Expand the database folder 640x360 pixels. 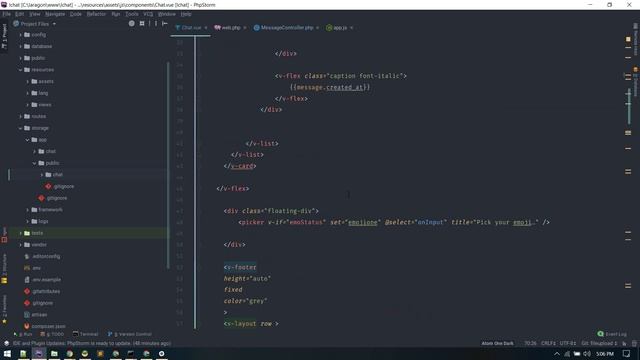(x=20, y=47)
